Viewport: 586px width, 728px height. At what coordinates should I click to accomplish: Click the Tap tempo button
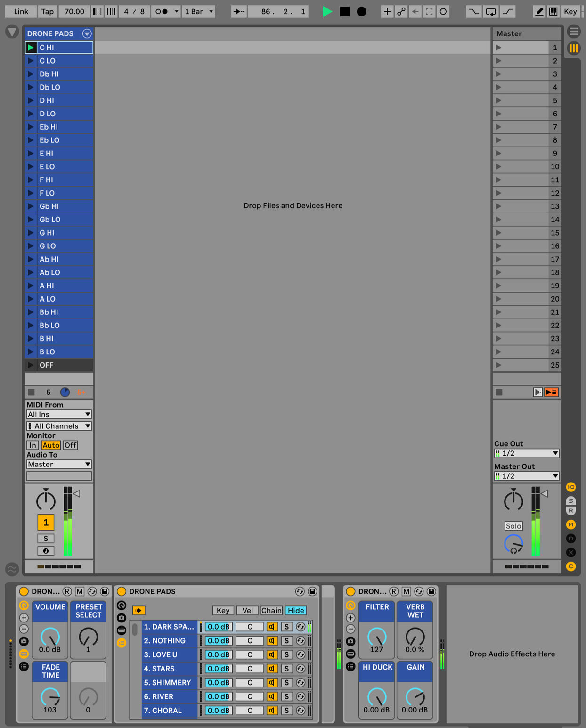(x=47, y=11)
